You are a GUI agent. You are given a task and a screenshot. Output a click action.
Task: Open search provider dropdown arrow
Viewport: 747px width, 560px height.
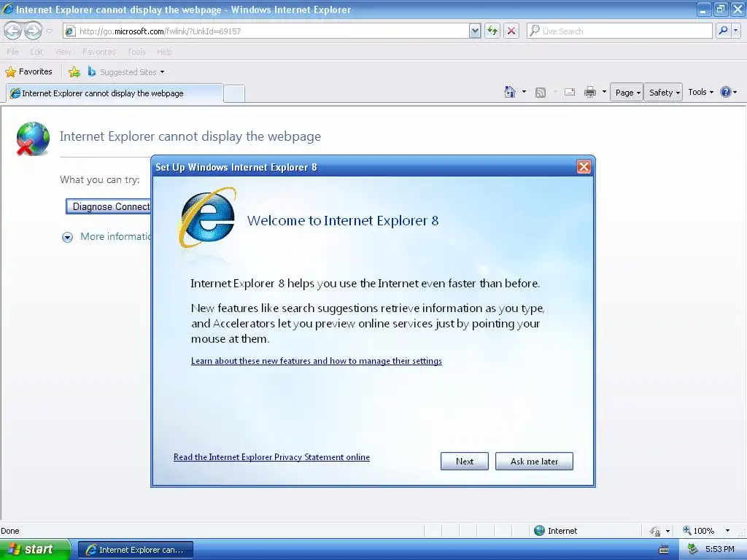click(735, 31)
